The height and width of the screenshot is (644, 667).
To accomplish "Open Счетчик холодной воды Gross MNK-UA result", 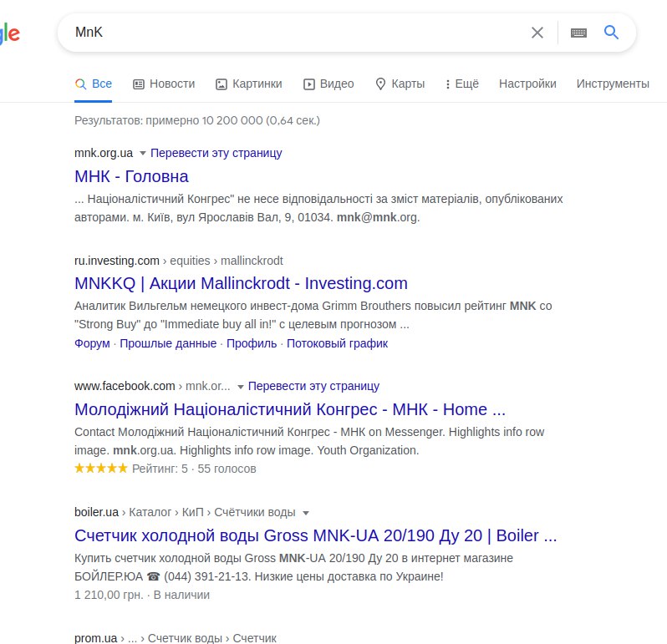I will pos(315,535).
